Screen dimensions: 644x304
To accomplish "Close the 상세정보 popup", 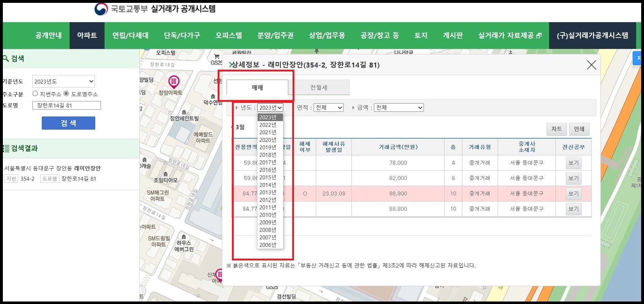I will pos(592,65).
